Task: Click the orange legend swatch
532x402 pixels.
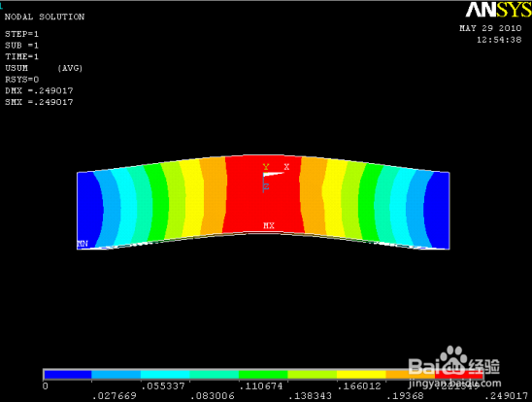Action: (411, 375)
